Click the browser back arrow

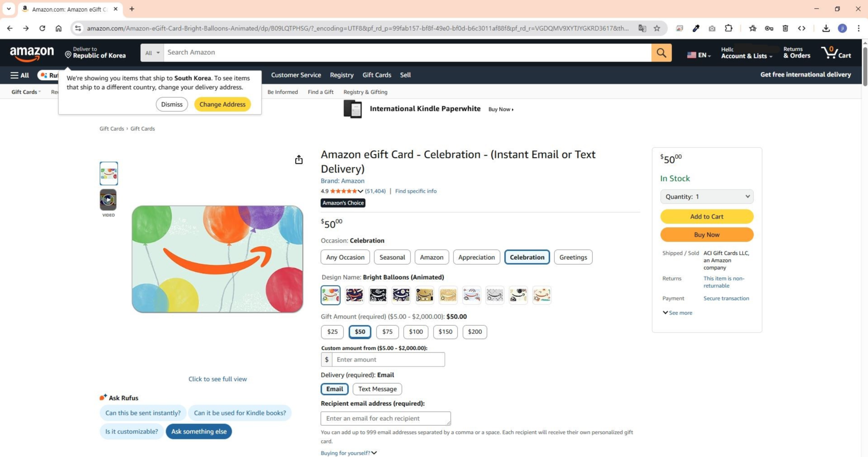pos(10,28)
